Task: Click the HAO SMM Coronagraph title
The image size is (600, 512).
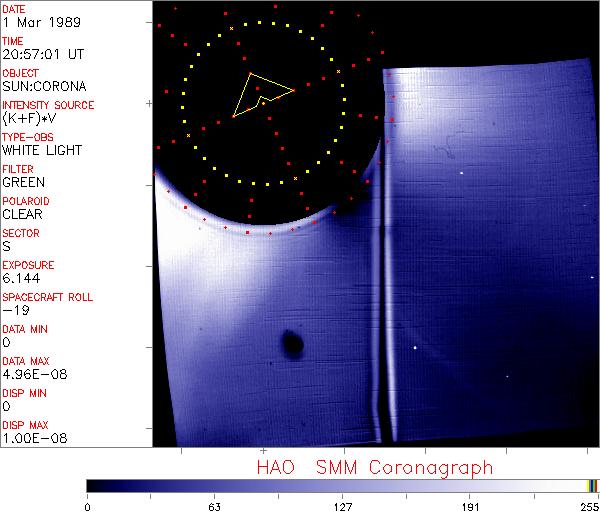Action: [x=374, y=467]
